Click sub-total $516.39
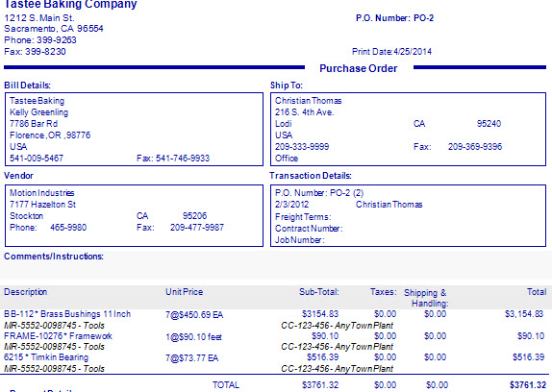Viewport: 552px width, 392px height. pos(322,357)
